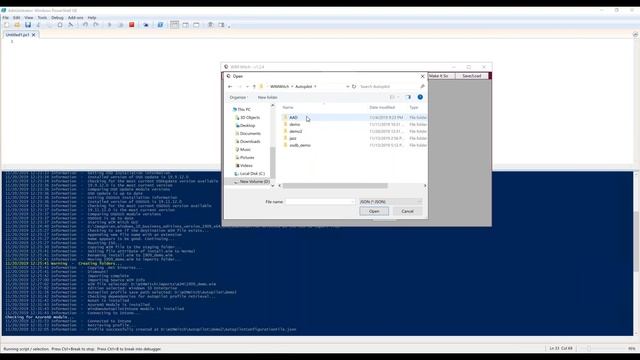Open the Help menu
Screen dimensions: 640x360
click(x=92, y=18)
